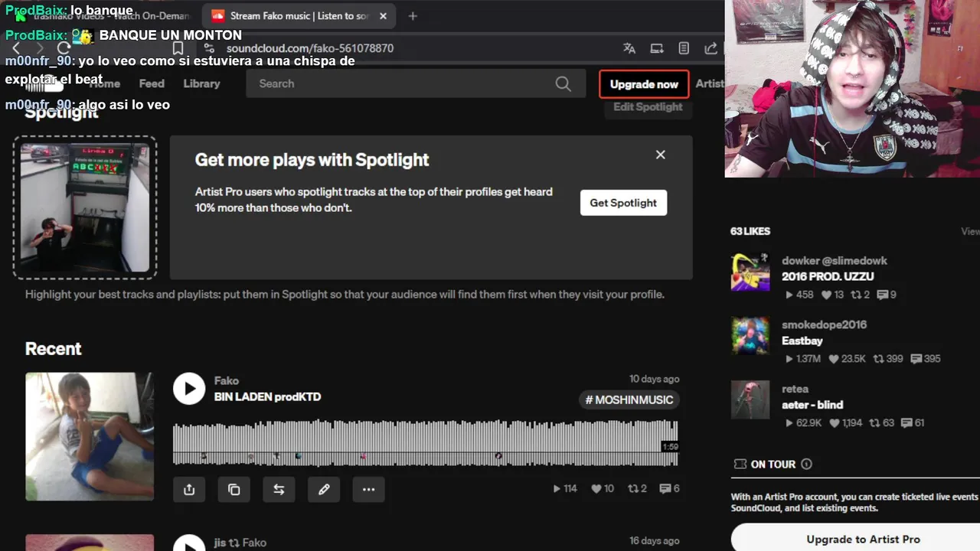
Task: Click the 9 comments stat on 2016 PROD. UZZU
Action: (x=887, y=295)
